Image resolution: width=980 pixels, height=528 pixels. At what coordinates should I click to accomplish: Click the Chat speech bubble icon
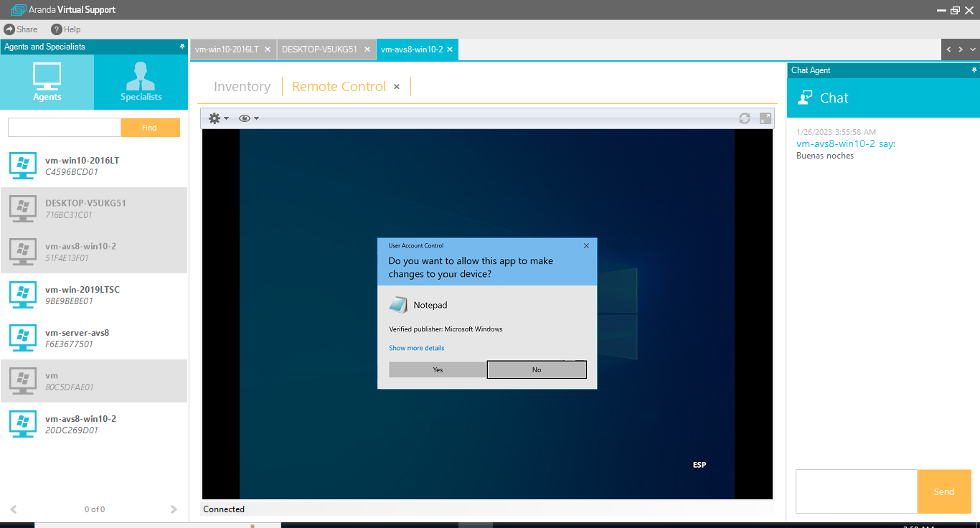click(x=806, y=98)
